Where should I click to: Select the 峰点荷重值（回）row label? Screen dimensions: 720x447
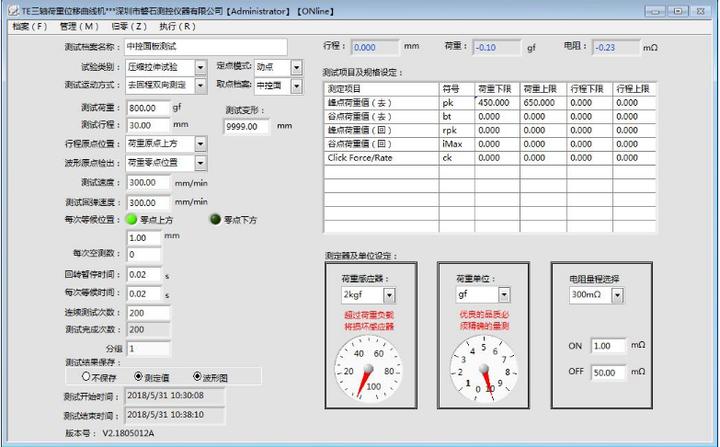coord(382,130)
